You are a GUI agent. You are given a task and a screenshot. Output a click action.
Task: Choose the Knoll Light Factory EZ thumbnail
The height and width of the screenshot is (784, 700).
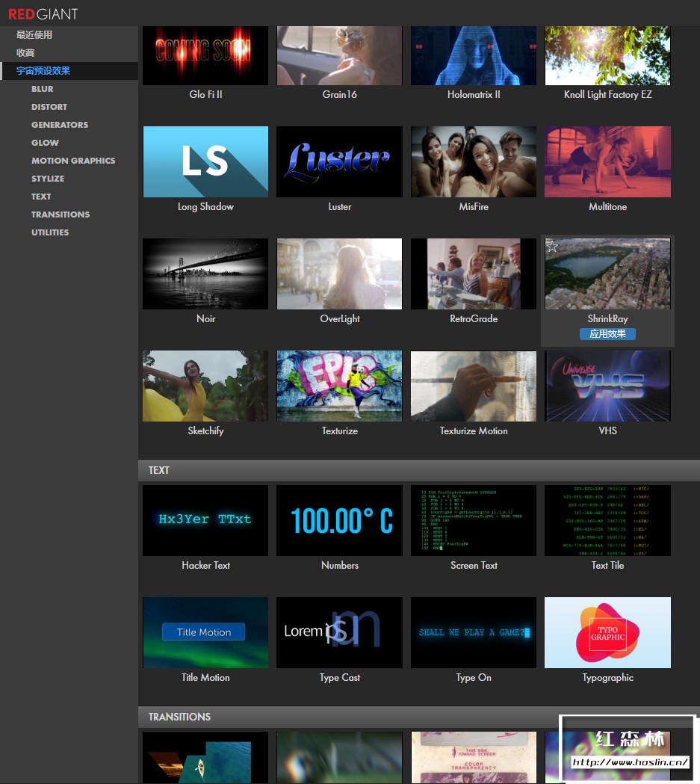point(607,55)
